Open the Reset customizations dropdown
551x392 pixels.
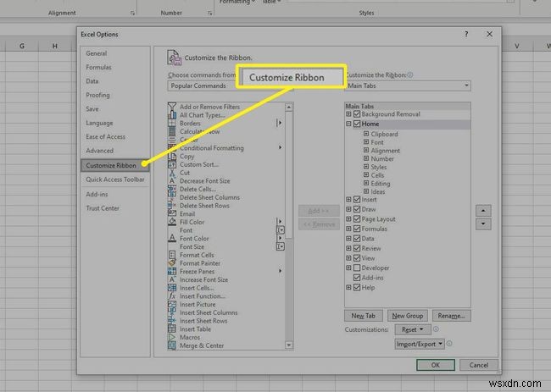pyautogui.click(x=413, y=329)
